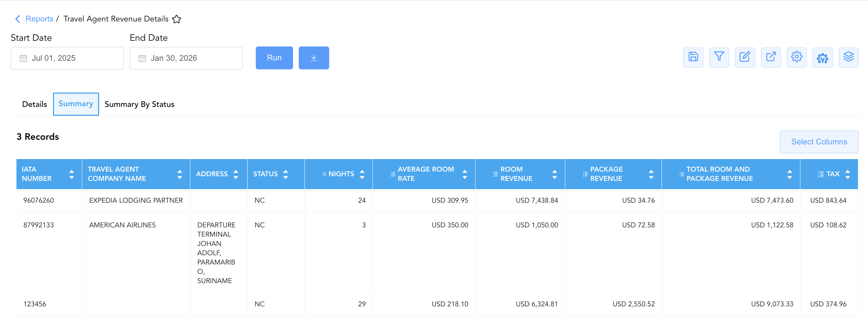The width and height of the screenshot is (868, 326).
Task: Sort by Address column arrows
Action: (x=236, y=174)
